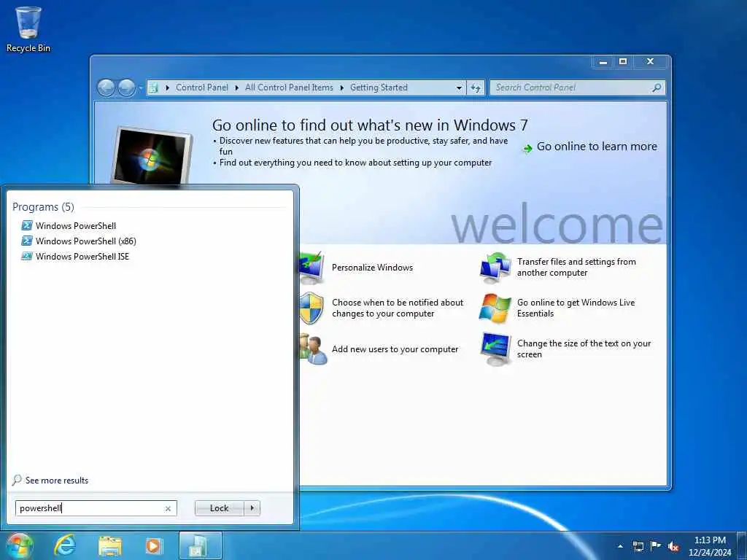Open Internet Explorer from the taskbar

(65, 545)
